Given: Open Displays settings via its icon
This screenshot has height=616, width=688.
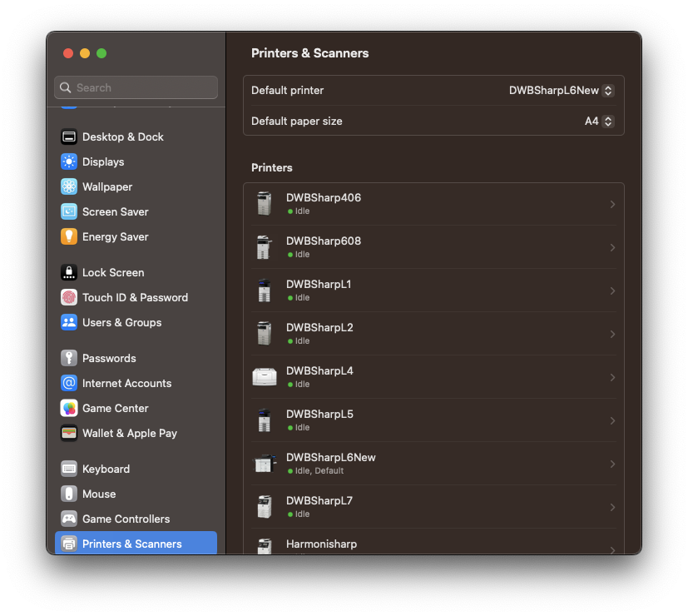Looking at the screenshot, I should (x=69, y=161).
